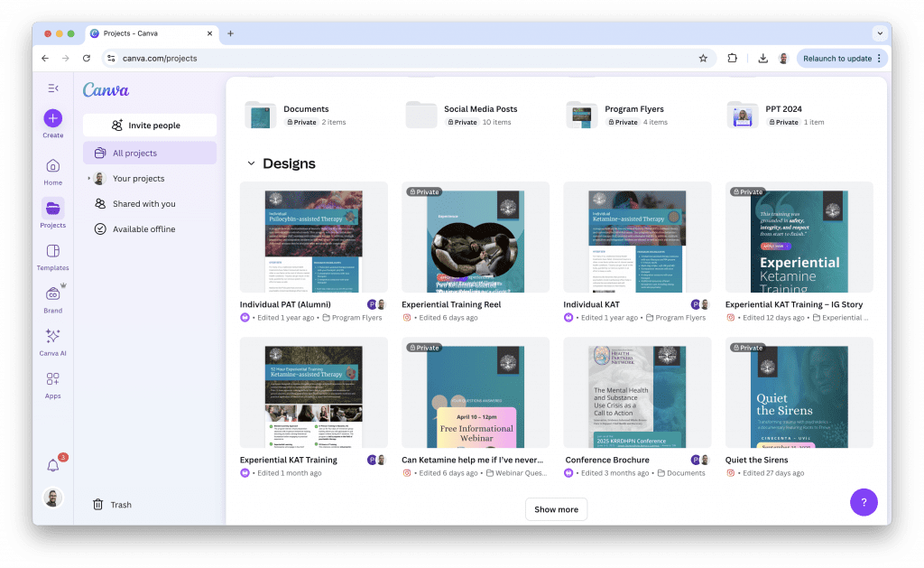The image size is (924, 568).
Task: Open the Apps sidebar icon
Action: tap(52, 379)
